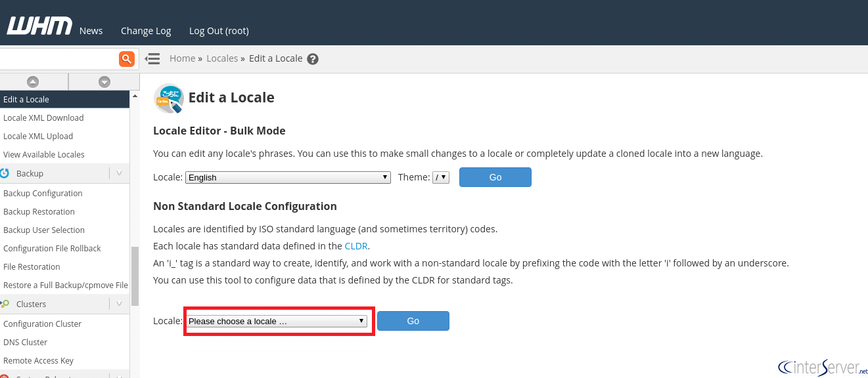Viewport: 868px width, 378px height.
Task: Click the Edit a Locale page icon
Action: pos(168,98)
